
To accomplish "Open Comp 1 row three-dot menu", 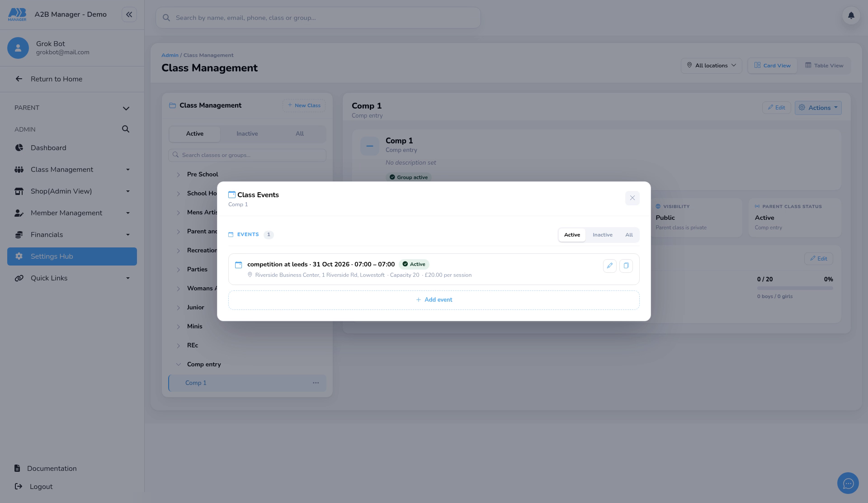I will click(x=316, y=383).
